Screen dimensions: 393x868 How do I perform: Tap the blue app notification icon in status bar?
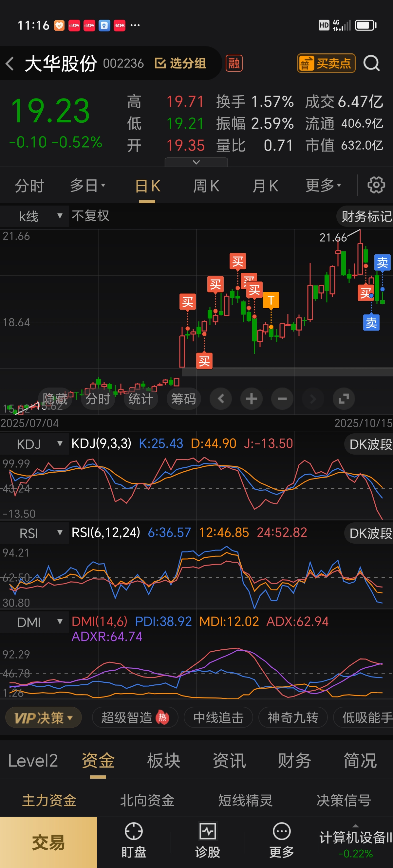point(104,25)
